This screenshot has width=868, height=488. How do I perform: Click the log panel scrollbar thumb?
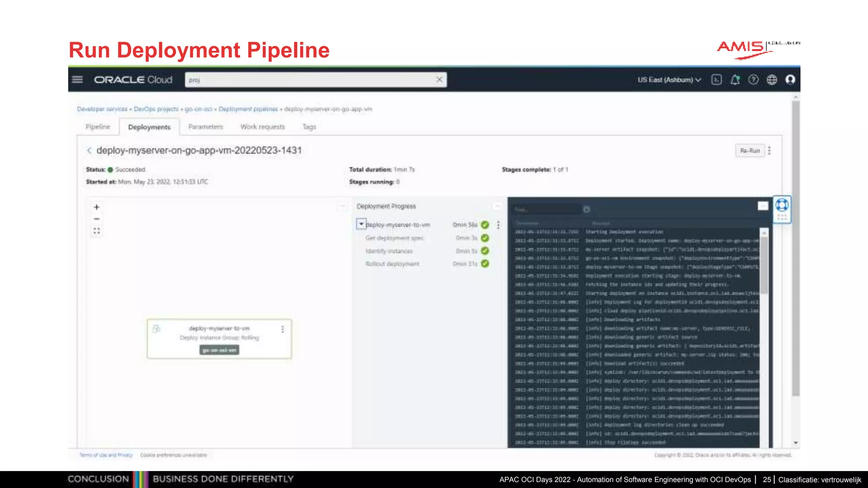pos(764,265)
